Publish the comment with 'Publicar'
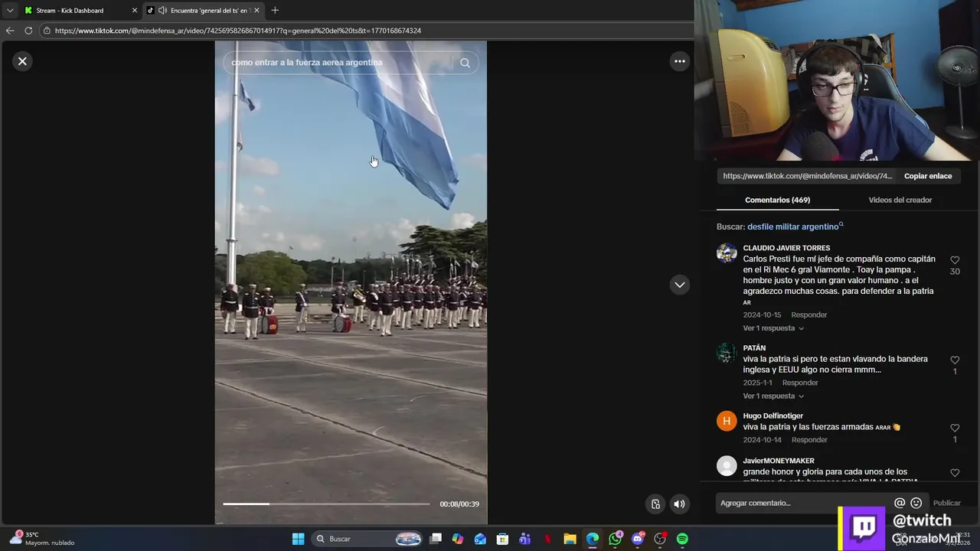 pos(946,503)
